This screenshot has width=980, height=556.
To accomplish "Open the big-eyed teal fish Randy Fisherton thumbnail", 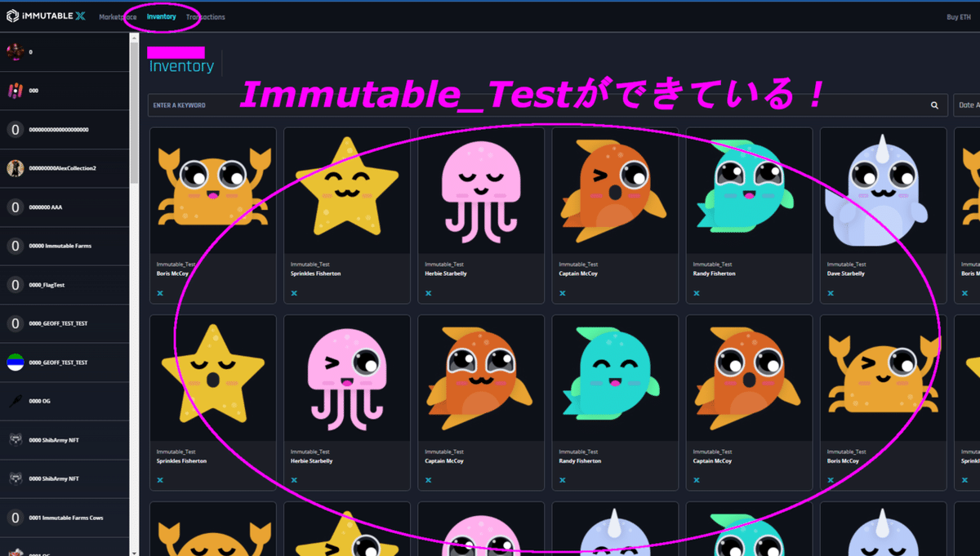I will (x=749, y=190).
